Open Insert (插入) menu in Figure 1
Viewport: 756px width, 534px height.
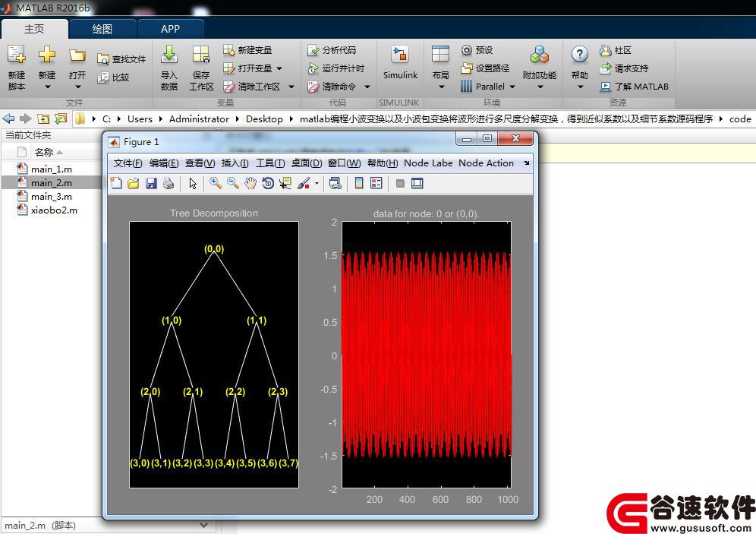coord(235,163)
